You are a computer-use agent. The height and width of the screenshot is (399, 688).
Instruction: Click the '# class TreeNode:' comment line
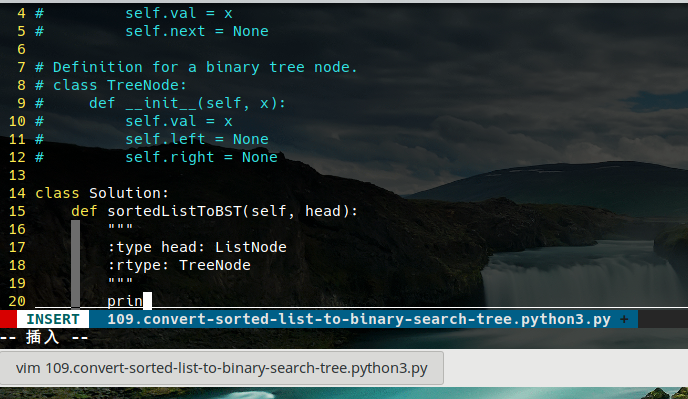click(x=111, y=85)
